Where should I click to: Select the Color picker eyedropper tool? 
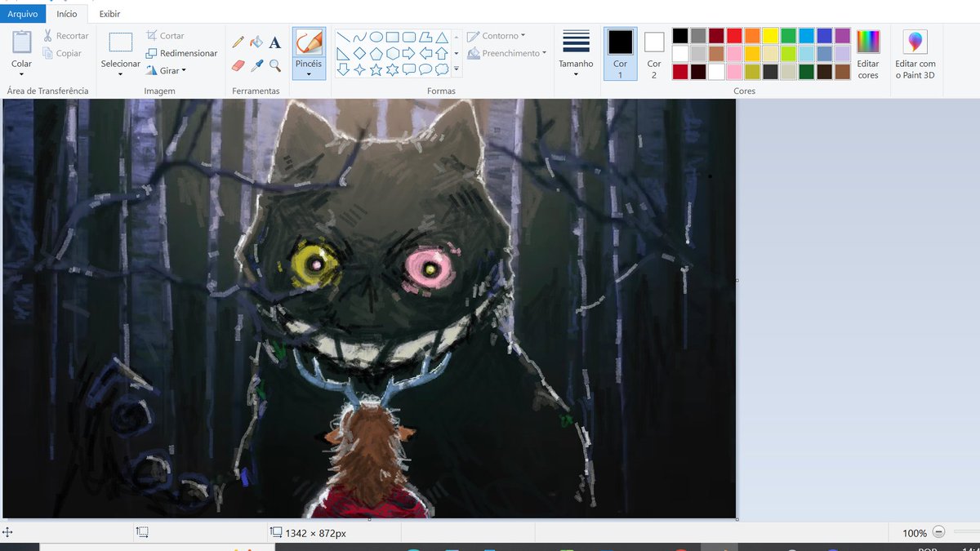pos(256,65)
